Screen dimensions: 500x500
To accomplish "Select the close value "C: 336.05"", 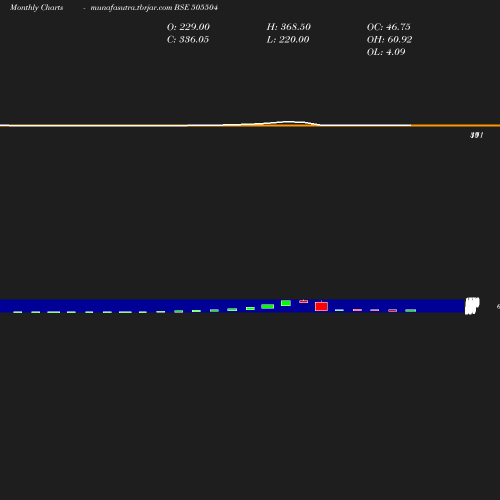I will pyautogui.click(x=188, y=40).
